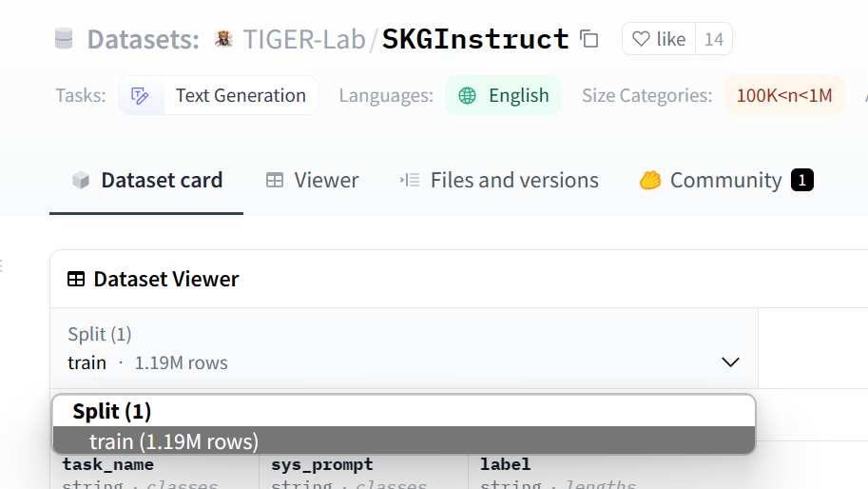Click the sys_prompt column header
868x489 pixels.
(322, 465)
